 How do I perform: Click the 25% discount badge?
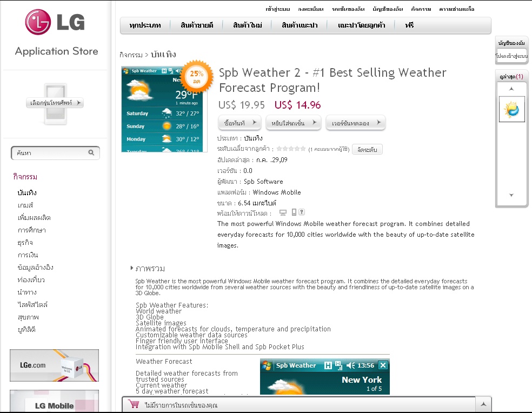pos(197,77)
